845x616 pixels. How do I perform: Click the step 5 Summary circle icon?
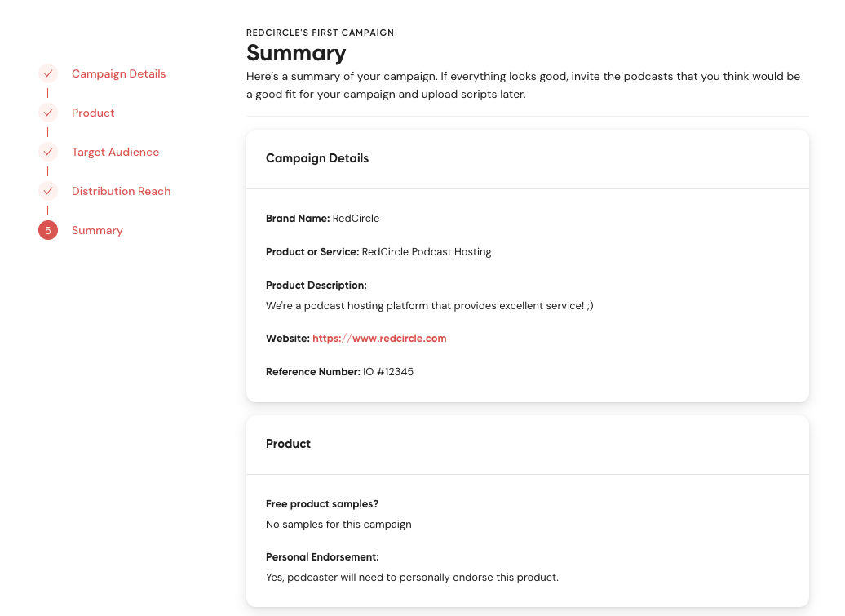coord(48,230)
